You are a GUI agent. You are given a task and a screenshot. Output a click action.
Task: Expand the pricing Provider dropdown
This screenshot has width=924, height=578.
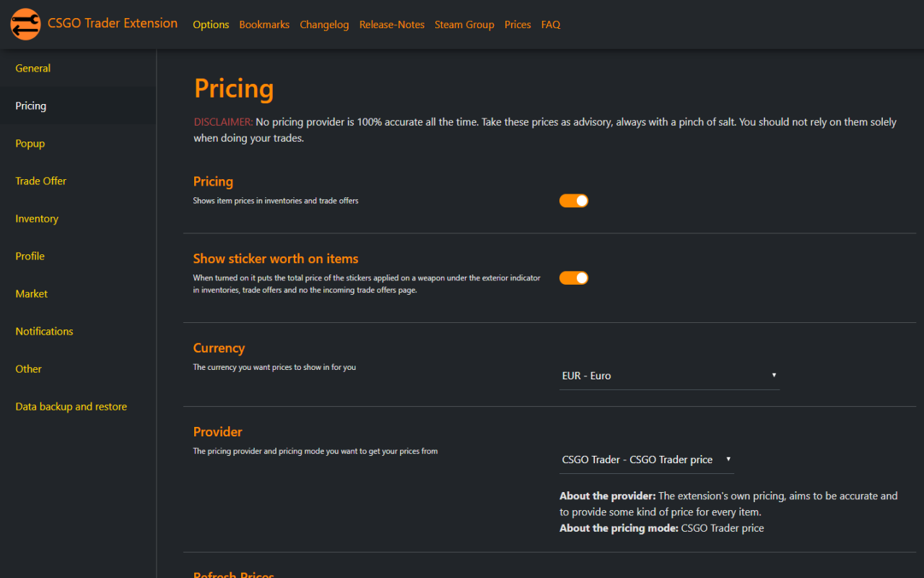[x=646, y=460]
